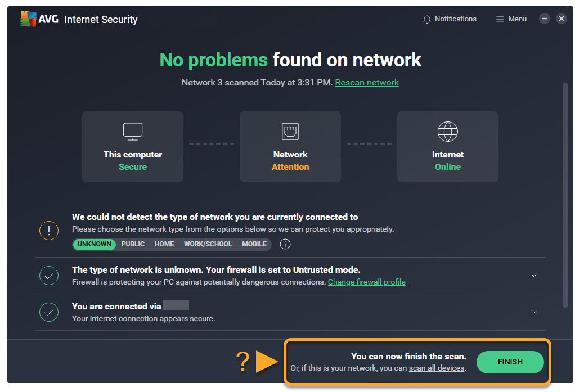
Task: Choose the WORK/SCHOOL network type
Action: pos(208,244)
